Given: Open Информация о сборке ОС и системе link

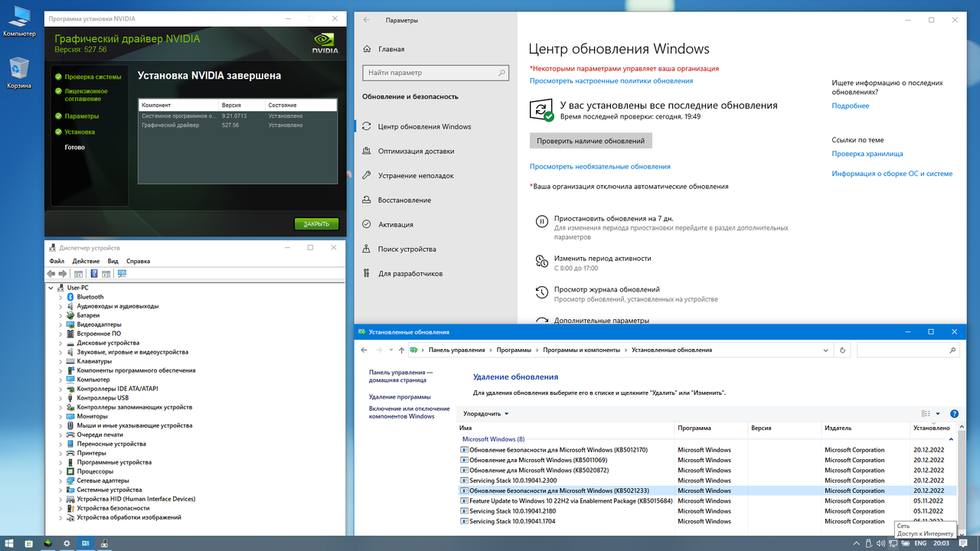Looking at the screenshot, I should pos(892,174).
